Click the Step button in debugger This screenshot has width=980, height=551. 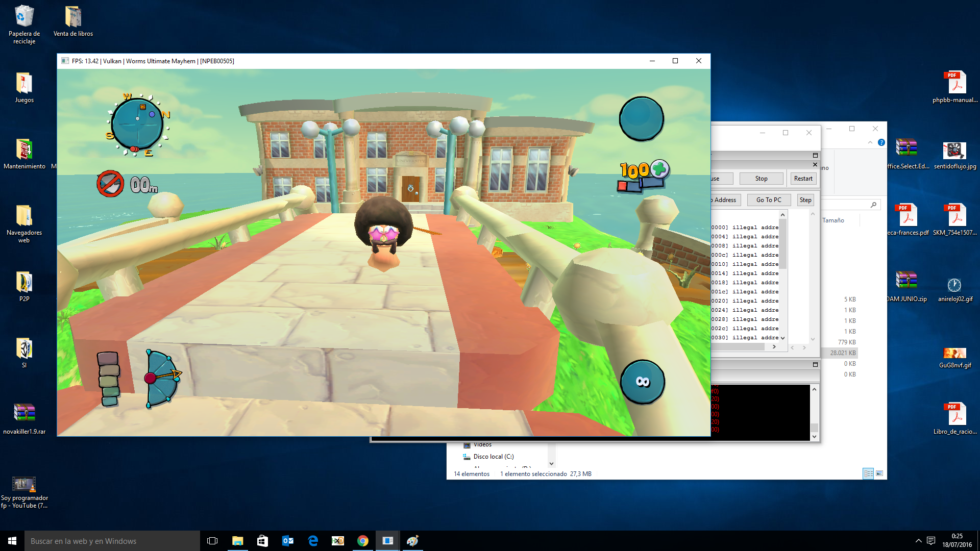click(805, 200)
